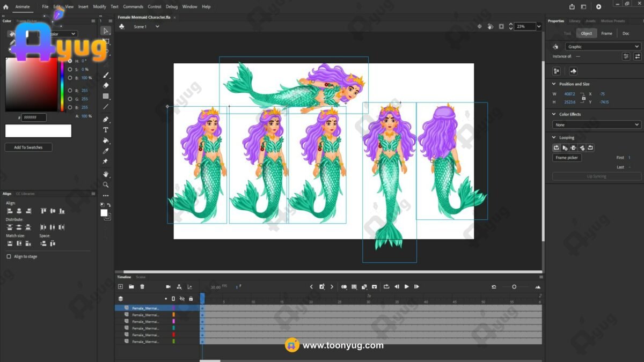Enable the Align to stage checkbox
This screenshot has height=362, width=644.
pyautogui.click(x=9, y=257)
